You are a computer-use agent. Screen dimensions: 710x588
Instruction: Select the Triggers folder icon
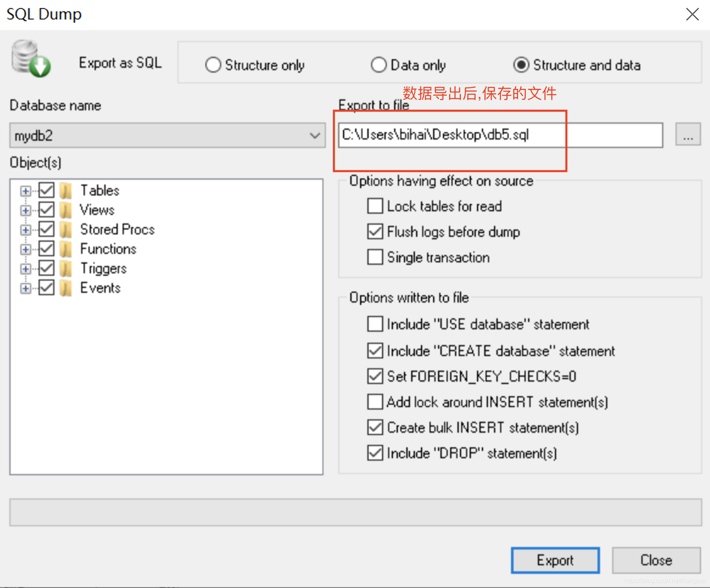pos(66,268)
